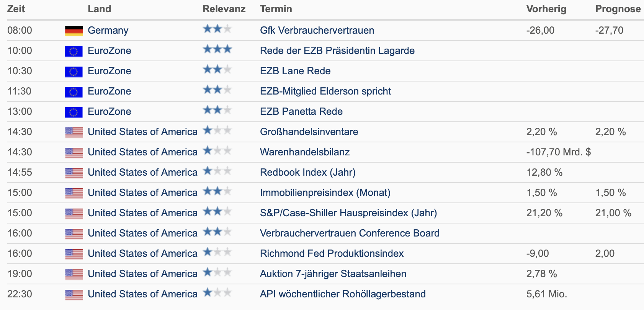Click the Zeit column header
Viewport: 644px width, 310px height.
(16, 9)
